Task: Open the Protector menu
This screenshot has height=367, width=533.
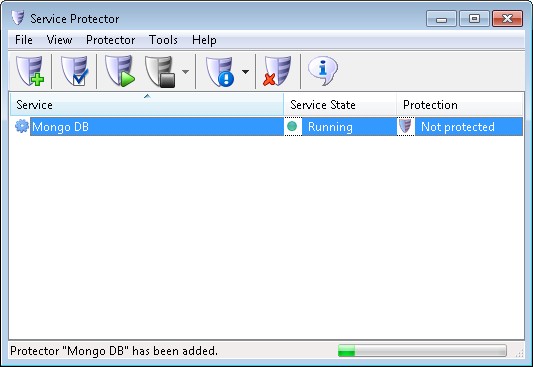Action: (110, 40)
